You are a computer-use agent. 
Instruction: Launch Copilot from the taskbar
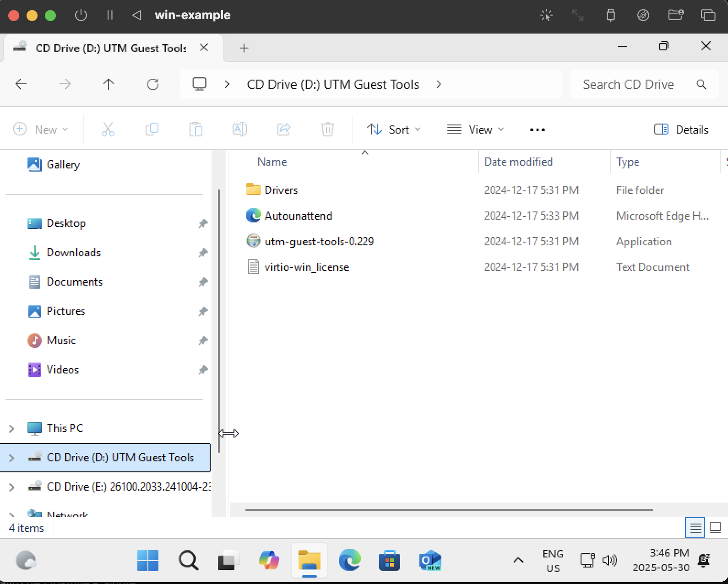coord(269,561)
